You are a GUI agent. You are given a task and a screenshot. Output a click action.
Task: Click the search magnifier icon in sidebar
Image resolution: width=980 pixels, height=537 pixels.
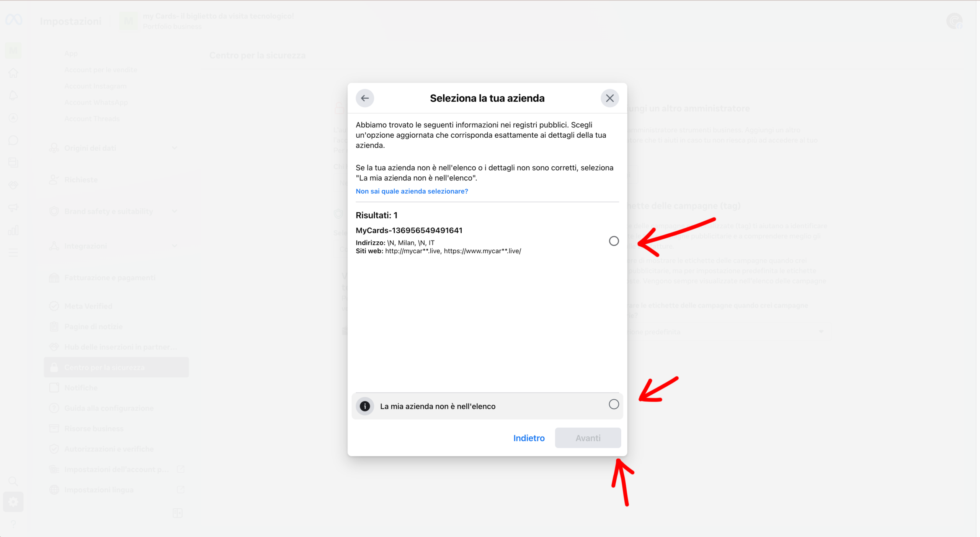pos(13,481)
